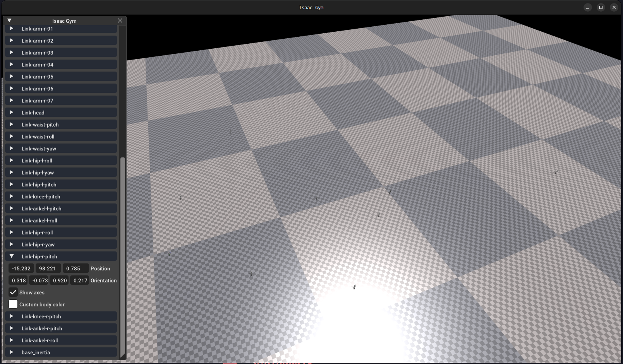Expand Link-knee-l-pitch entry

click(61, 197)
